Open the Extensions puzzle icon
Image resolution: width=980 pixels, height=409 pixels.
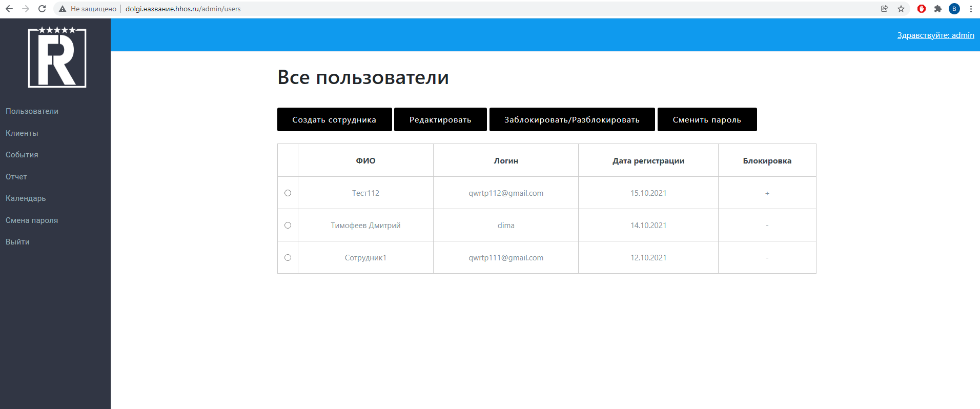938,9
